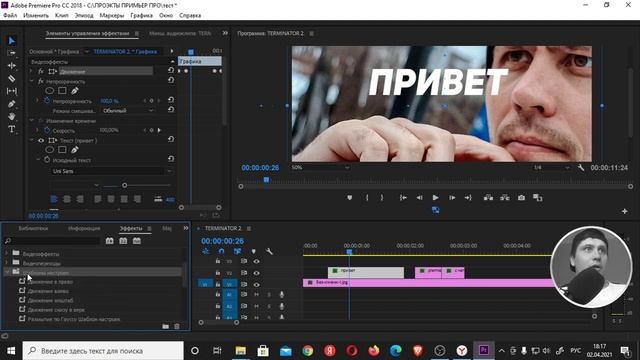640x360 pixels.
Task: Reset Движение effect parameters
Action: 171,71
